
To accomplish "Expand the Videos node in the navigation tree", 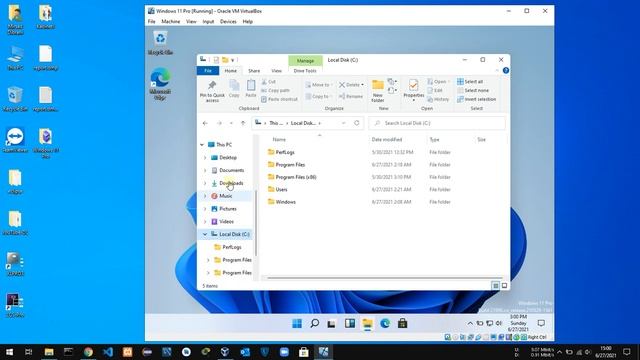I will click(205, 222).
